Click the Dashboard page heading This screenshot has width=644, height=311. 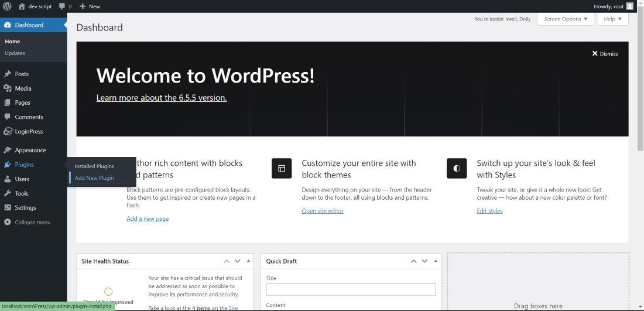pos(100,28)
